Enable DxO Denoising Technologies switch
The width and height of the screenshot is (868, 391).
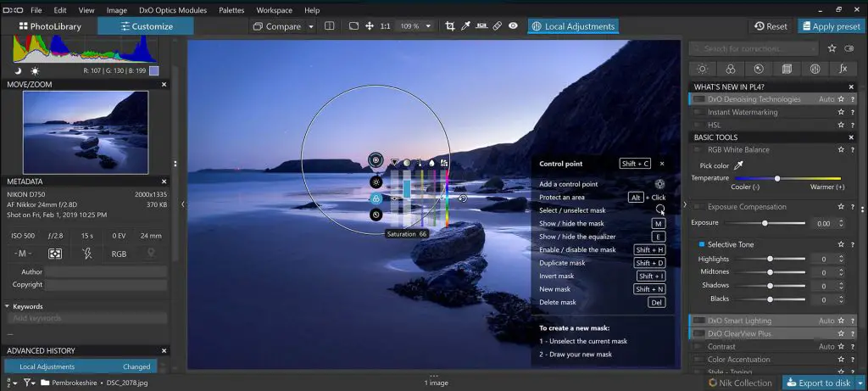coord(699,99)
